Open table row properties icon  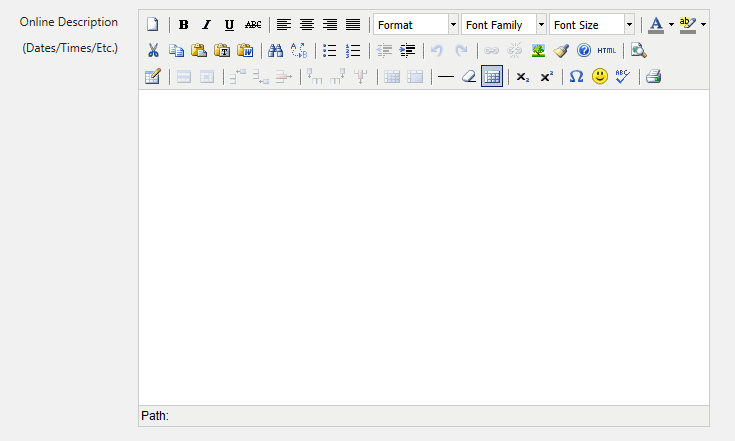(x=184, y=76)
